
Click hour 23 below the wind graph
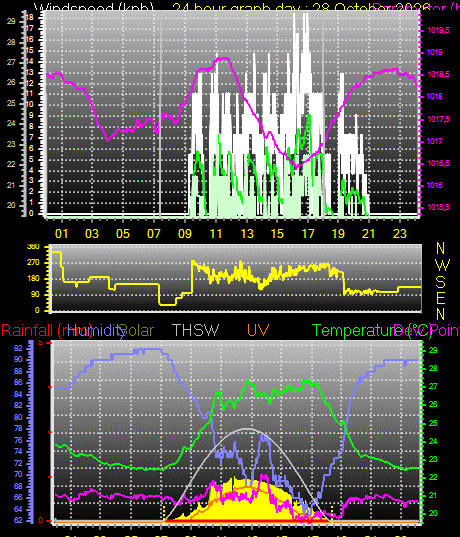click(400, 234)
